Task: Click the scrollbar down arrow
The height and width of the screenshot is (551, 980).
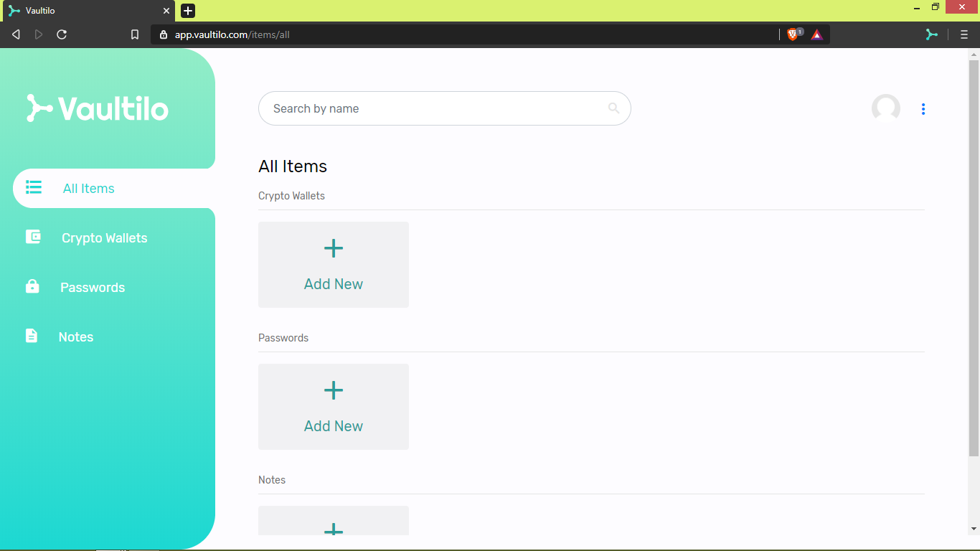Action: 974,529
